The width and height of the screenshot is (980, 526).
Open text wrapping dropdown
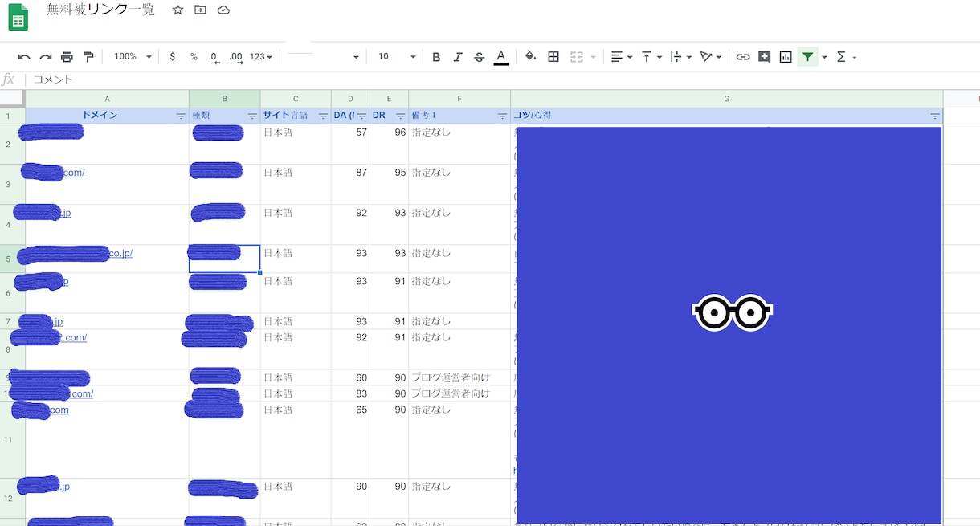[680, 57]
